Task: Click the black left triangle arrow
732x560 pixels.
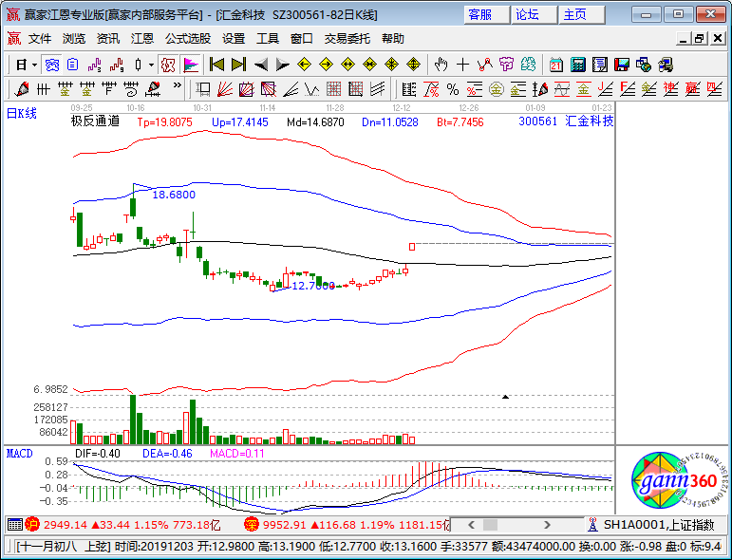Action: point(261,65)
